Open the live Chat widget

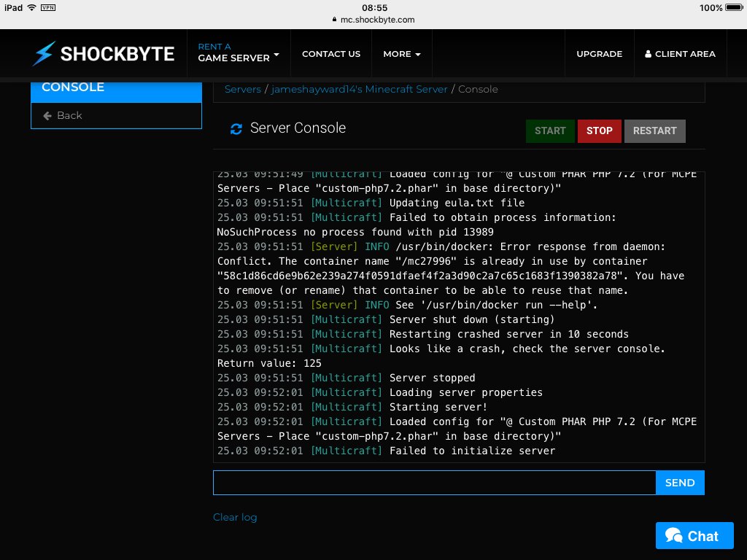coord(694,536)
